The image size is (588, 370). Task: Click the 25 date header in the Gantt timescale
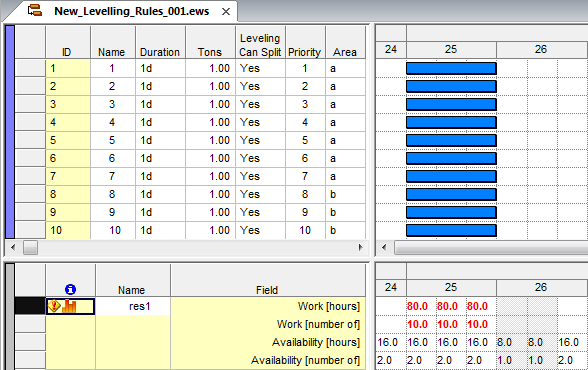click(x=451, y=49)
